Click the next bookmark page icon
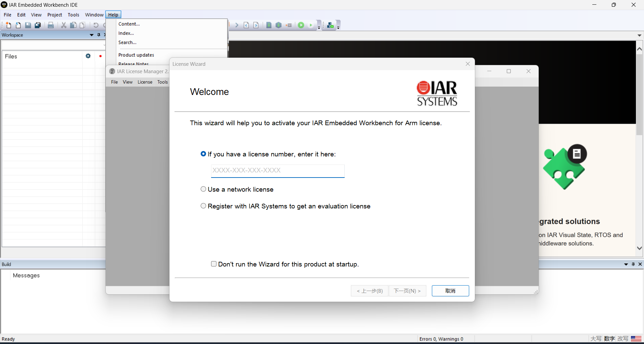 point(256,25)
